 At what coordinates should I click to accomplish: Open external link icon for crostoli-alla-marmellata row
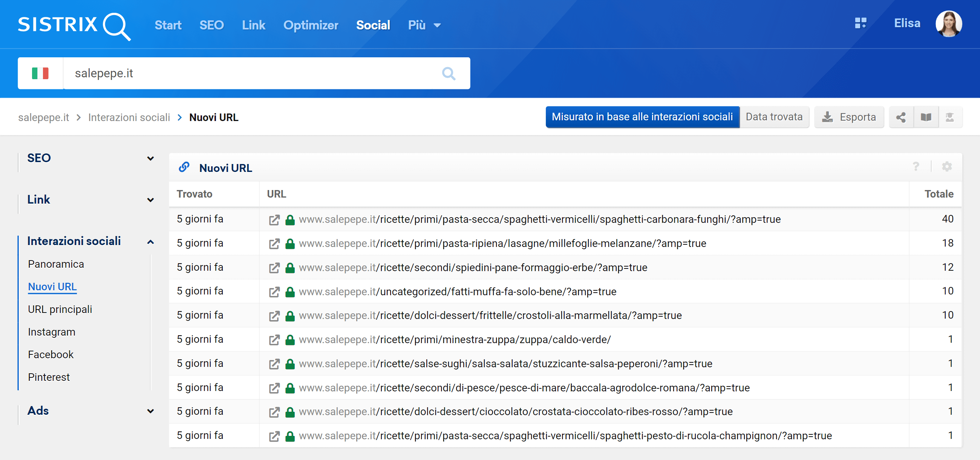[274, 316]
